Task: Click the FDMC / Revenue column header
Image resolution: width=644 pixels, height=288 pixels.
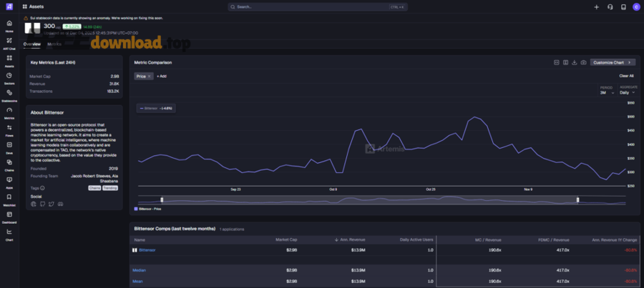Action: [x=555, y=239]
